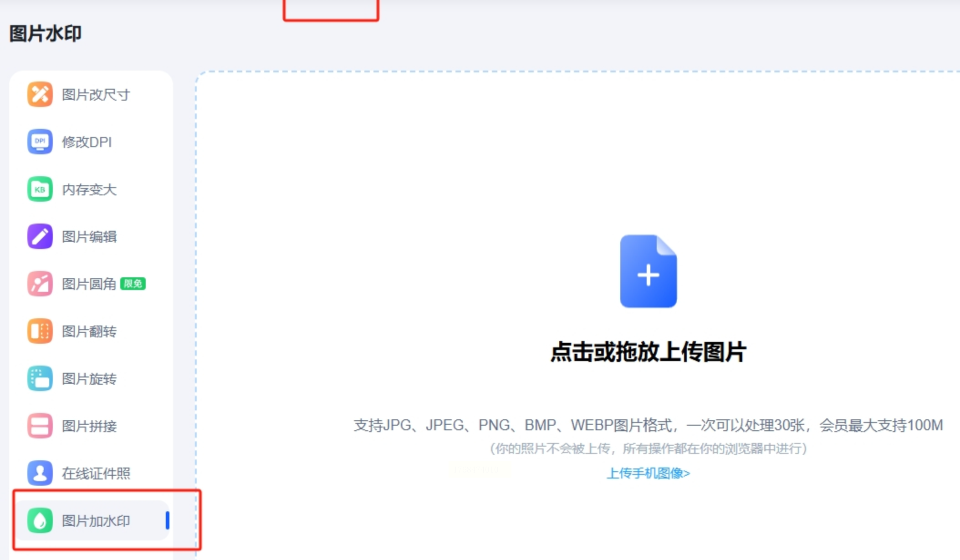Click the pink 图片圆角 icon
The width and height of the screenshot is (960, 560).
(x=40, y=284)
